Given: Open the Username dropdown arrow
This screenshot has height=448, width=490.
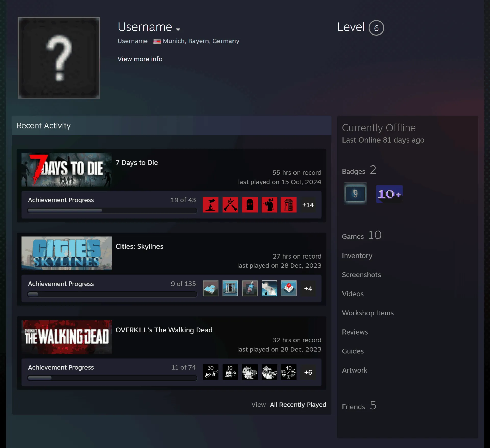Looking at the screenshot, I should click(x=178, y=29).
